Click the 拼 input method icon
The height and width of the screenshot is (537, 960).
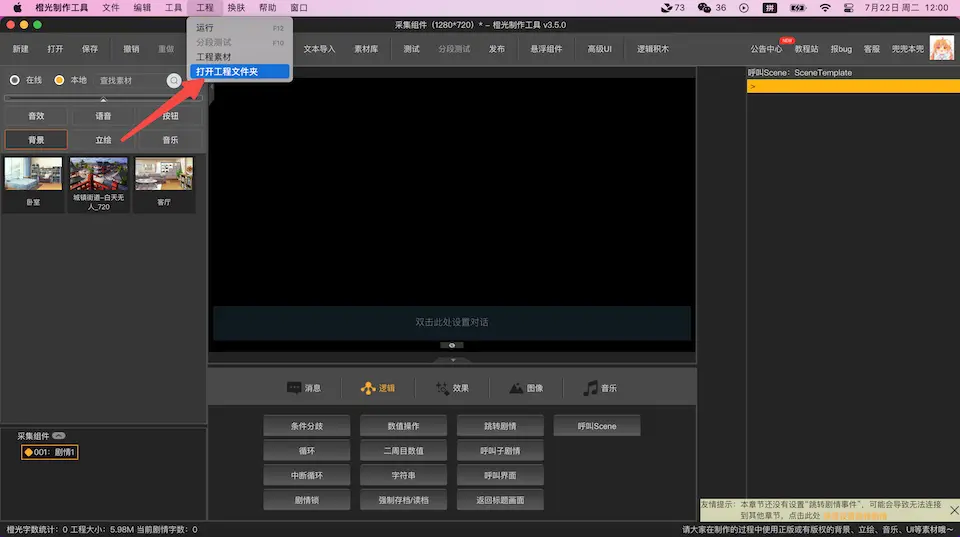770,7
